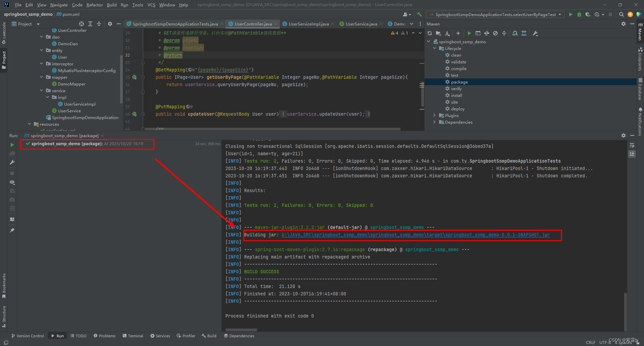This screenshot has width=644, height=346.
Task: Collapse the Lifecycle node in Maven
Action: coord(435,48)
